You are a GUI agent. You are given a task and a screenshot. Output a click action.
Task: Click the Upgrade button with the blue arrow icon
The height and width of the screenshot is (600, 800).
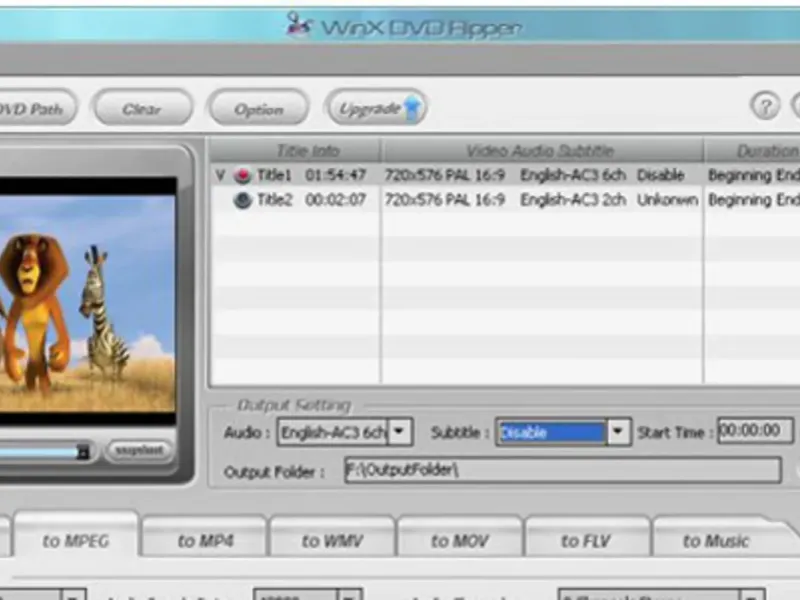pyautogui.click(x=377, y=108)
